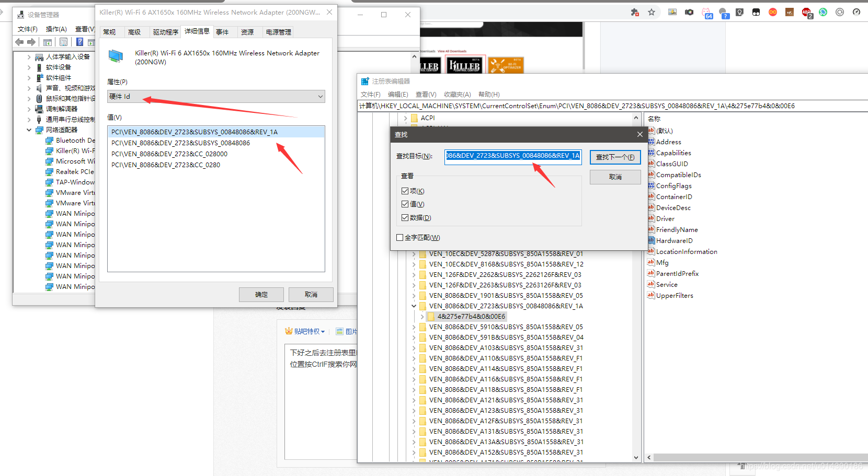Uncheck the 数据(D) checkbox in Find dialog
This screenshot has height=476, width=868.
(405, 217)
